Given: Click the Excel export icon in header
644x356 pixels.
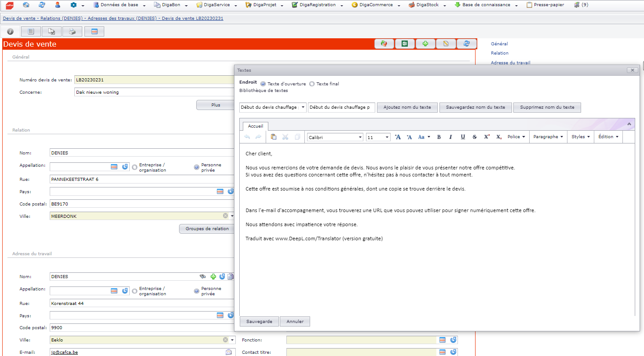Looking at the screenshot, I should click(405, 44).
